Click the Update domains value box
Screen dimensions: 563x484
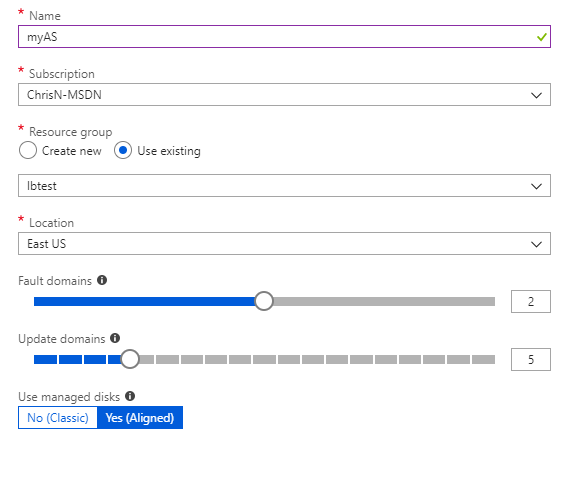(x=531, y=359)
